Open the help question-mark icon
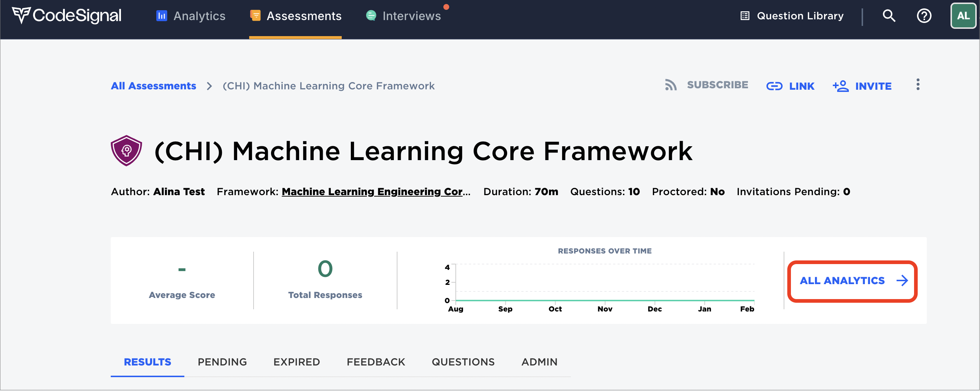The width and height of the screenshot is (980, 391). coord(924,16)
